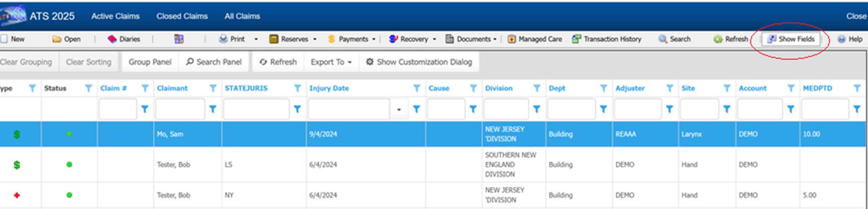Click the Claimant filter text field

click(179, 109)
